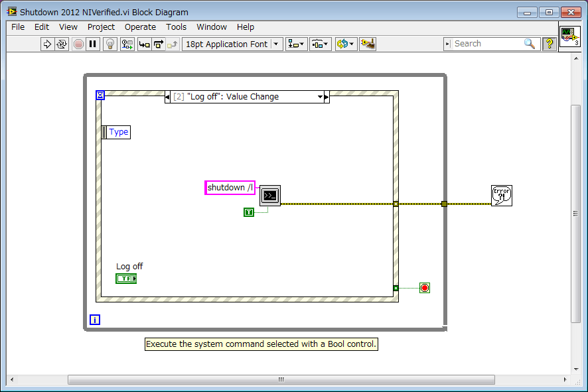Click the horizontal scrollbar thumb
The width and height of the screenshot is (588, 392).
(281, 379)
